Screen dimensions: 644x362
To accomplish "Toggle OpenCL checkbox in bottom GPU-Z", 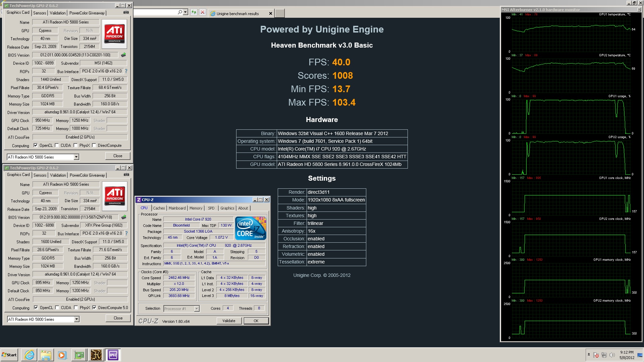I will (36, 308).
